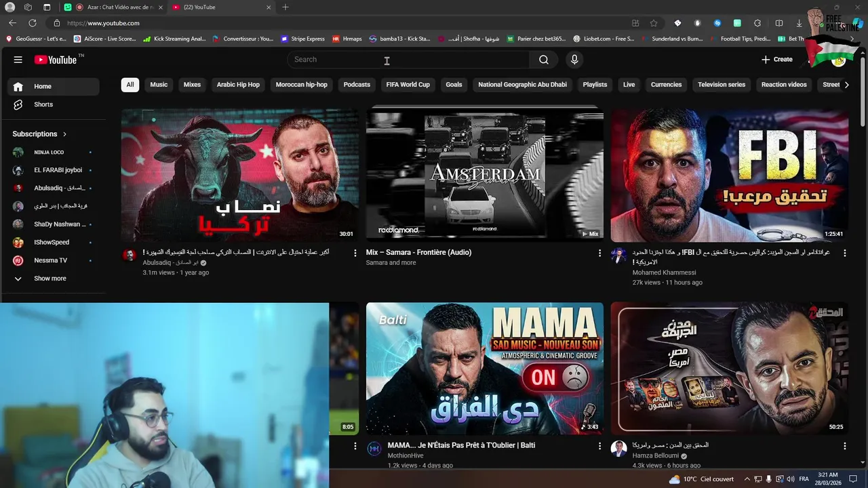Select the Music filter chip
Viewport: 868px width, 488px height.
click(x=159, y=85)
